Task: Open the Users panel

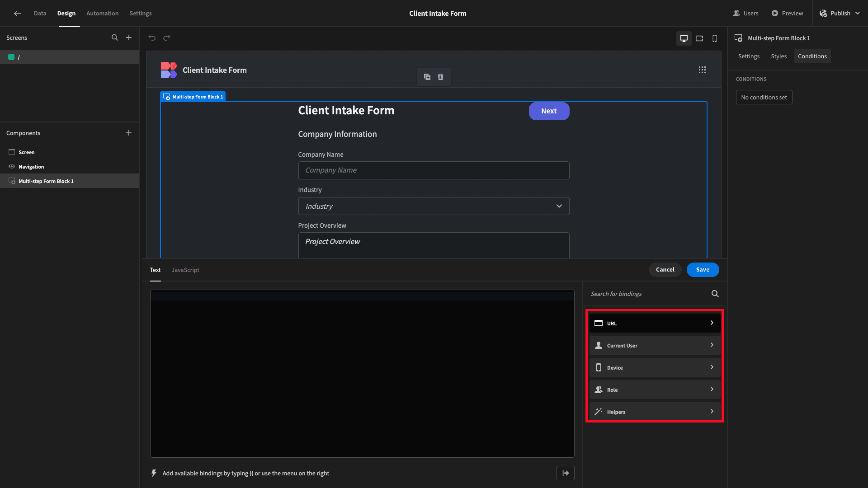Action: tap(745, 14)
